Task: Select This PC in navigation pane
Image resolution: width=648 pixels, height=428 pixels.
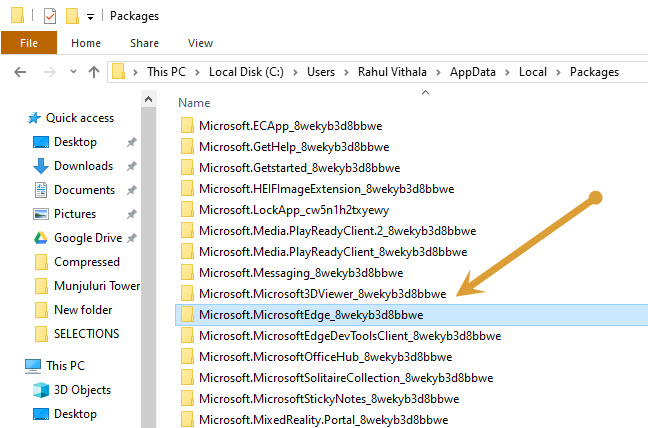Action: tap(55, 366)
